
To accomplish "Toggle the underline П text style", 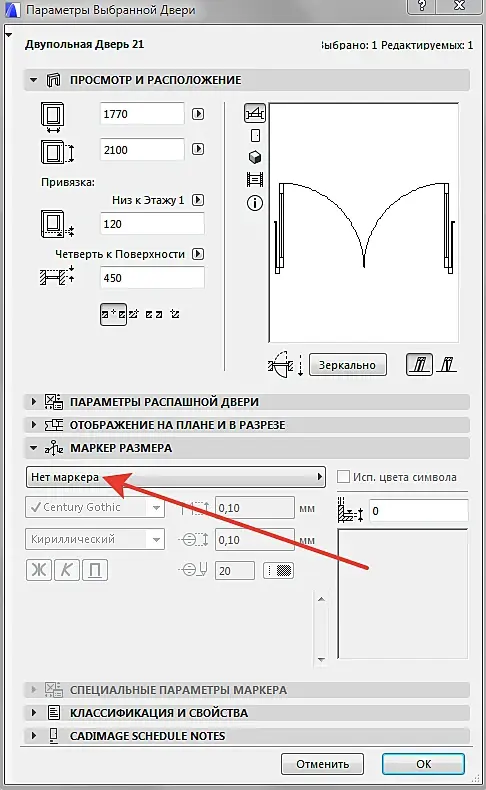I will [95, 570].
